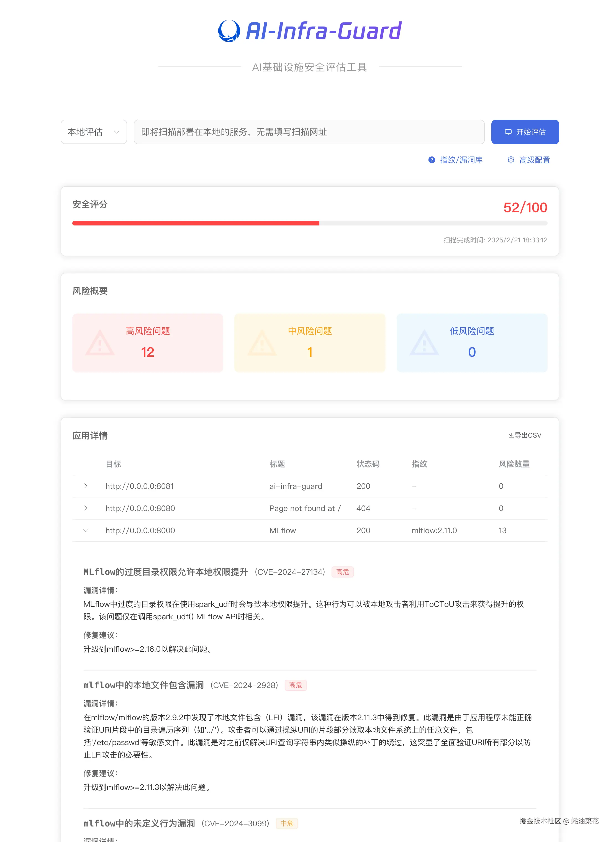Viewport: 616px width, 842px height.
Task: Click the 应用详情 section title
Action: pos(90,436)
